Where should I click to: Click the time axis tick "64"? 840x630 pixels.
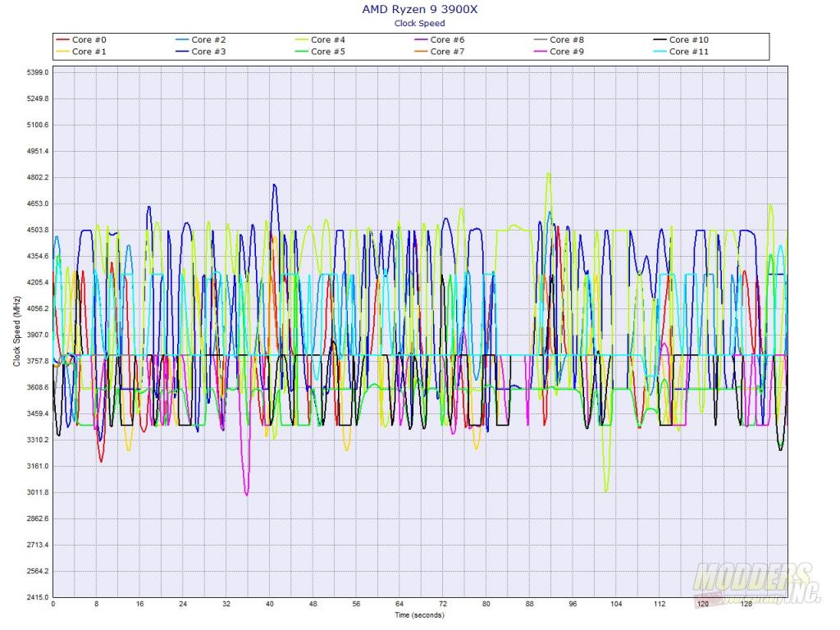[399, 604]
